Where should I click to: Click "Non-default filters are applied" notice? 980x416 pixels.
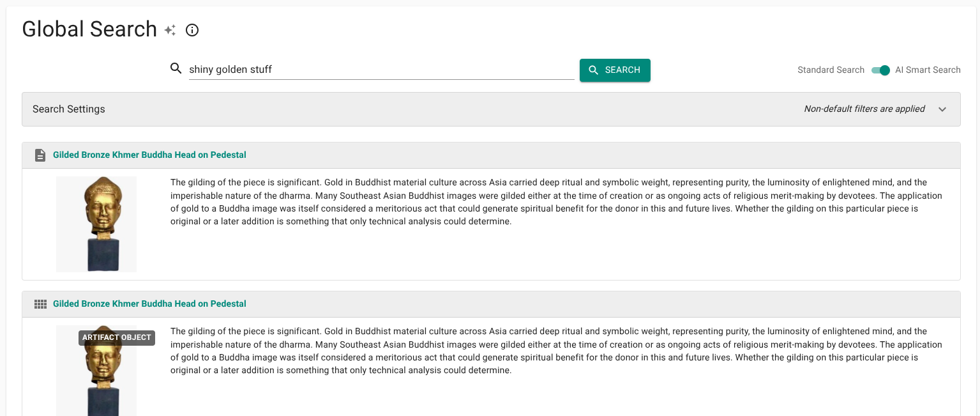coord(864,109)
